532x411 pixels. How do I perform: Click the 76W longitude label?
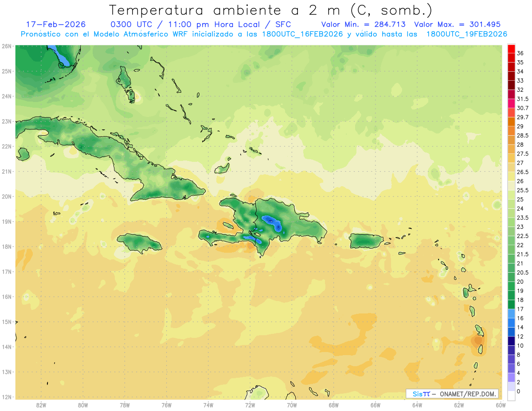tap(166, 405)
